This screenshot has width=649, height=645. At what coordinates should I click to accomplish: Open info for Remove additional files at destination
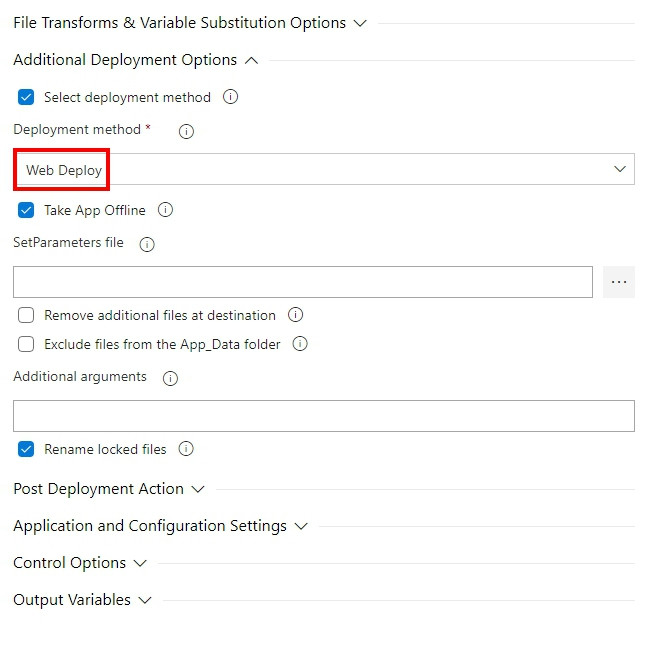295,315
